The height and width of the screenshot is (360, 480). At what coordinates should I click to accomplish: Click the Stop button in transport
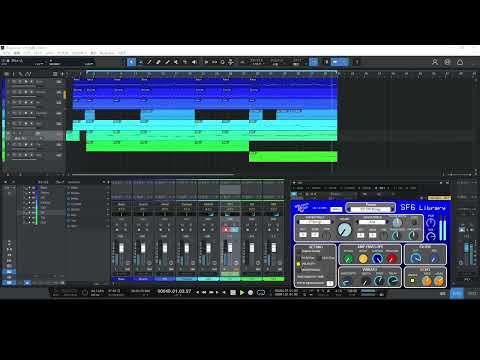(233, 293)
